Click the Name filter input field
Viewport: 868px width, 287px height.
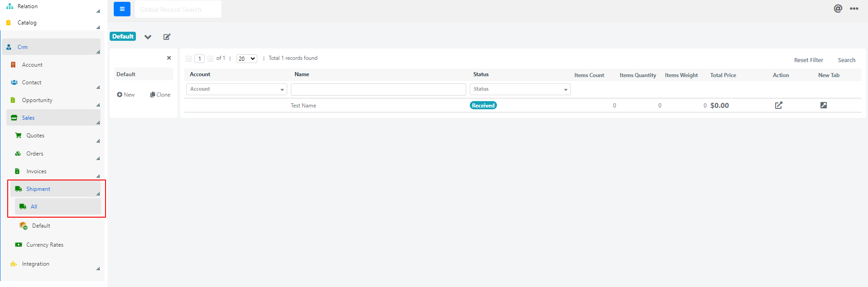pyautogui.click(x=378, y=89)
